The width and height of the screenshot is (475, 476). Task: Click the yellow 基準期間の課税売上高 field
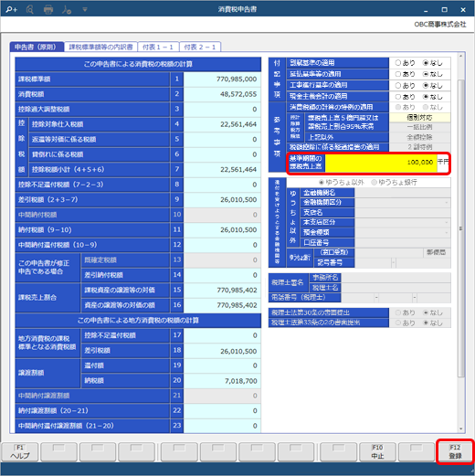point(381,163)
